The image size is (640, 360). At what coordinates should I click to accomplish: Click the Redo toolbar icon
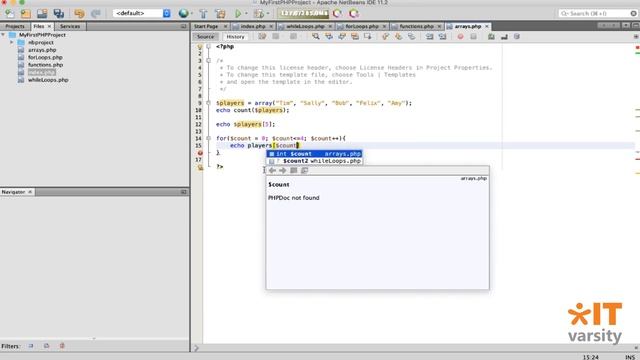coord(96,13)
